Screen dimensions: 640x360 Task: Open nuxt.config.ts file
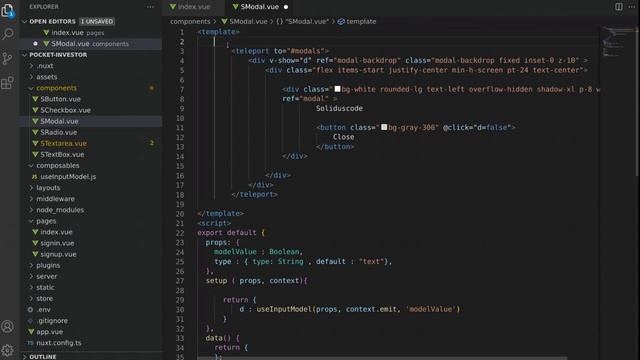coord(58,343)
